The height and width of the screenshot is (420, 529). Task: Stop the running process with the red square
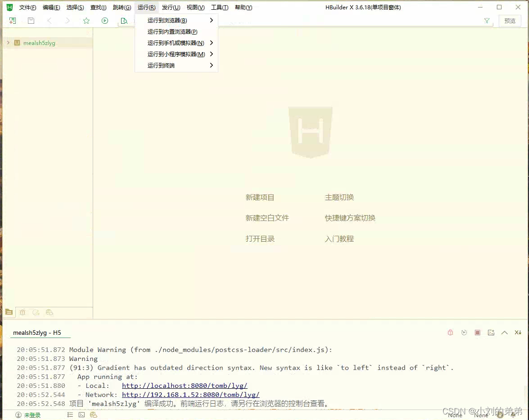[477, 332]
